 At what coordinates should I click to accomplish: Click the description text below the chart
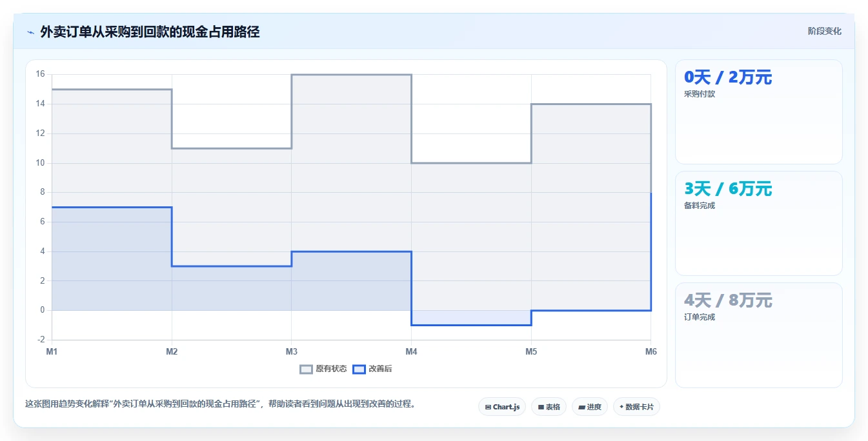coord(220,404)
